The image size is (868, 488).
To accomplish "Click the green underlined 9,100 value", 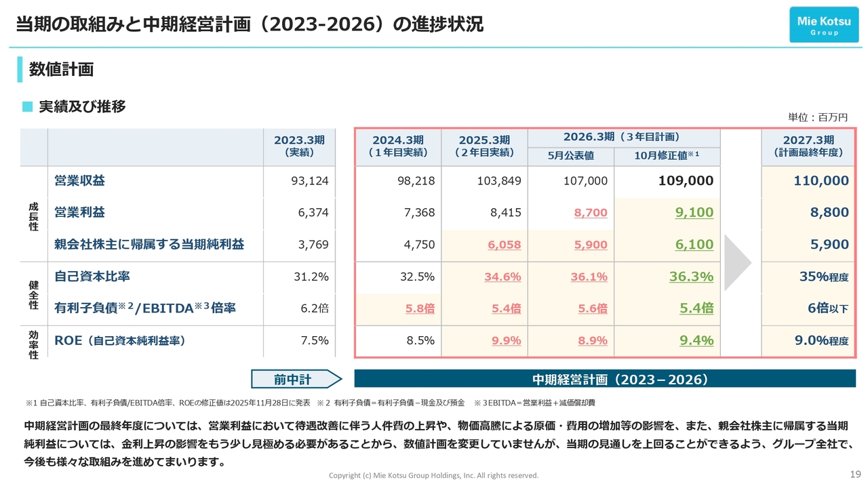I will point(694,213).
